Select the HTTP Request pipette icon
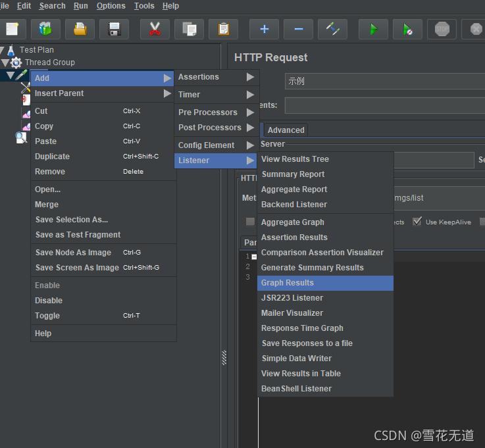485x448 pixels. pyautogui.click(x=21, y=75)
